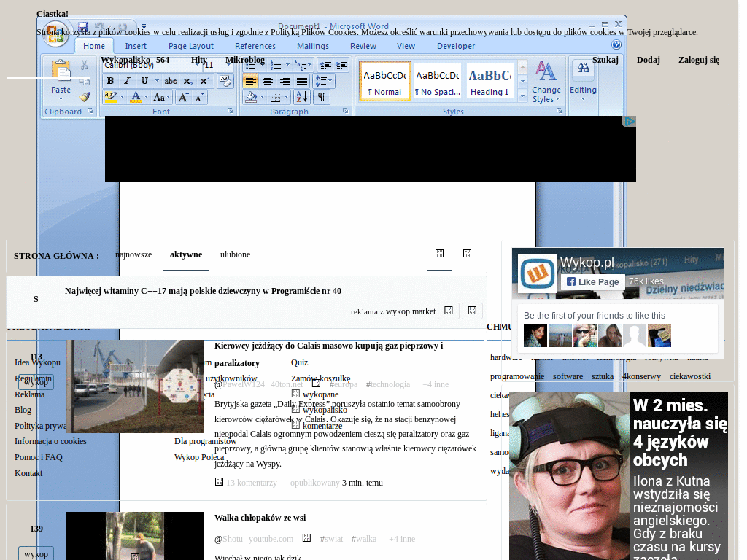This screenshot has width=747, height=560.
Task: Toggle Bold formatting
Action: pyautogui.click(x=111, y=81)
